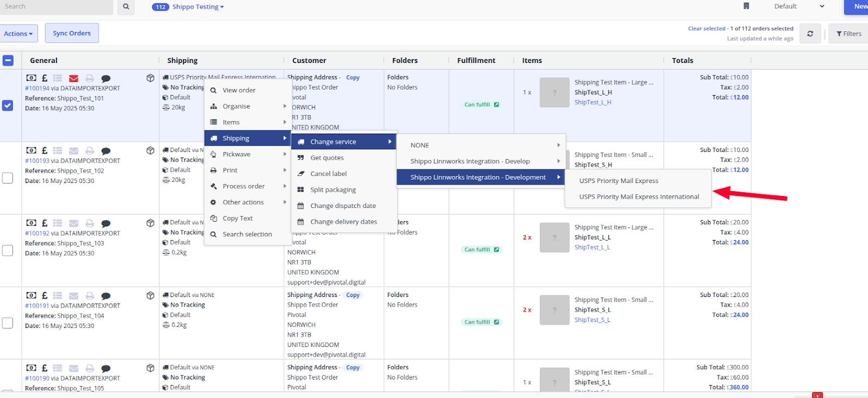Click the items list icon on order #100191
868x398 pixels.
[x=58, y=295]
